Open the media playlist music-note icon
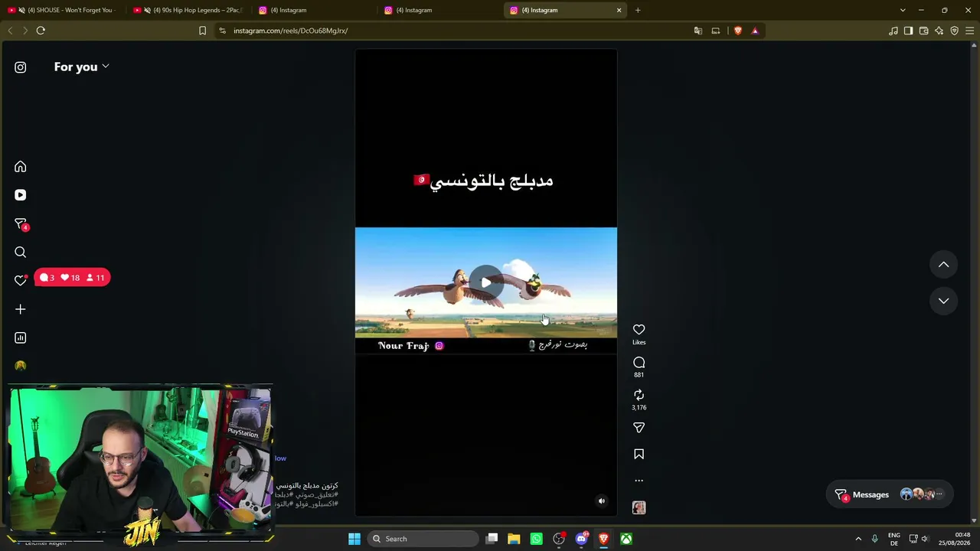 pos(893,31)
